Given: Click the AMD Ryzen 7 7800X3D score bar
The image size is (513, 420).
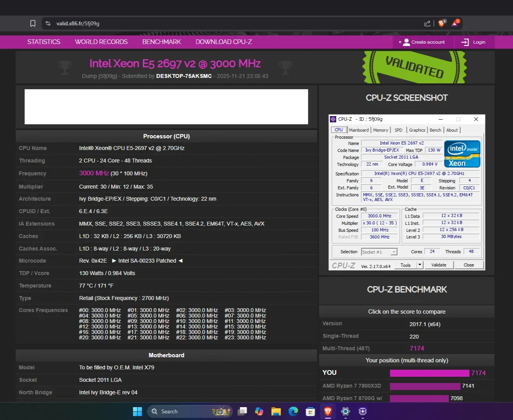Looking at the screenshot, I should point(425,386).
